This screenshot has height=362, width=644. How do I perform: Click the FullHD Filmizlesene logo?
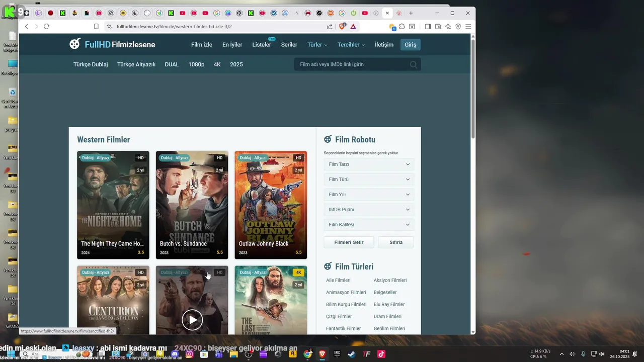pos(112,44)
